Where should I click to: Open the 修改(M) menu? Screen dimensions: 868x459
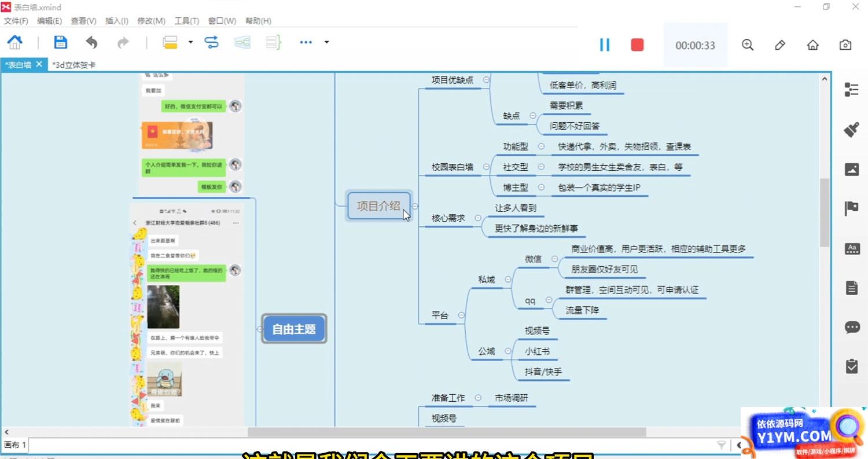151,21
